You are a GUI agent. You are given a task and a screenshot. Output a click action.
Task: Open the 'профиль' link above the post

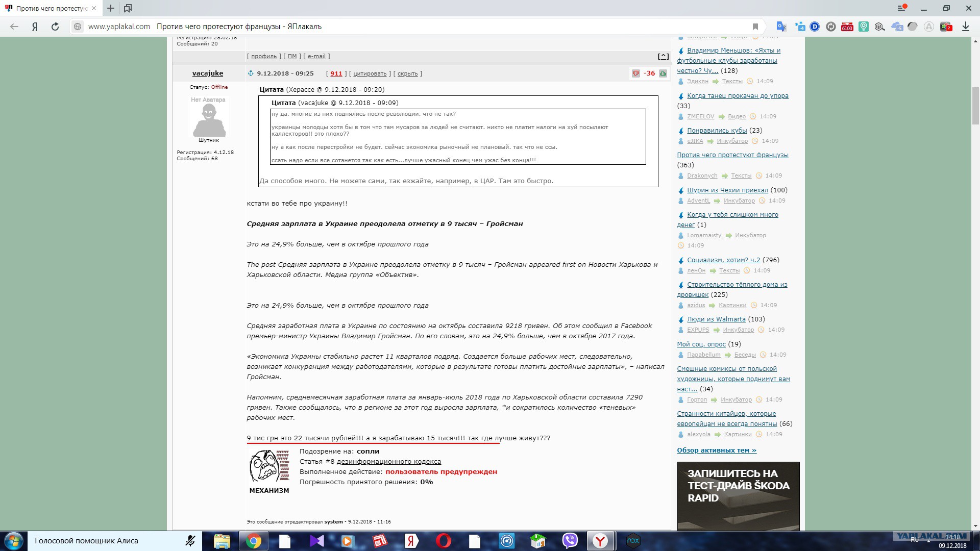[264, 57]
